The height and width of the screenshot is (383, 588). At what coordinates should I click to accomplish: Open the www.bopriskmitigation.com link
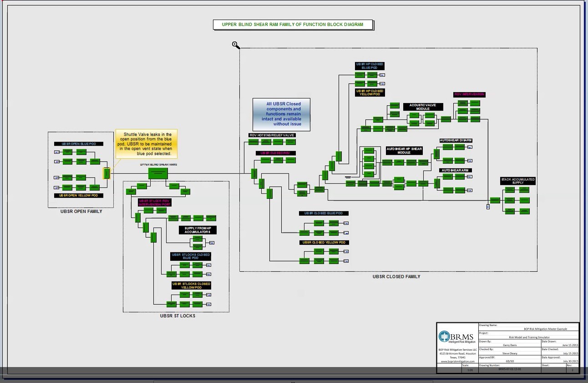(457, 361)
